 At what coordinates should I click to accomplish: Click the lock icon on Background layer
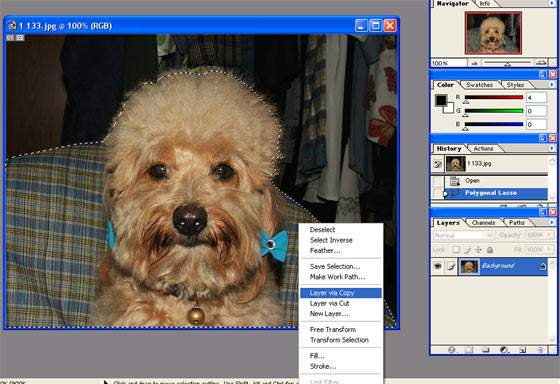[x=543, y=266]
